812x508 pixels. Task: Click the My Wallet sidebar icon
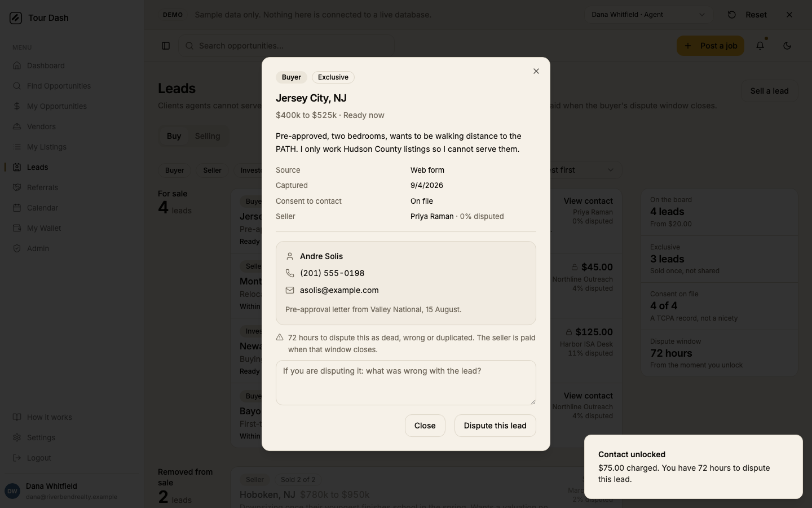coord(17,228)
